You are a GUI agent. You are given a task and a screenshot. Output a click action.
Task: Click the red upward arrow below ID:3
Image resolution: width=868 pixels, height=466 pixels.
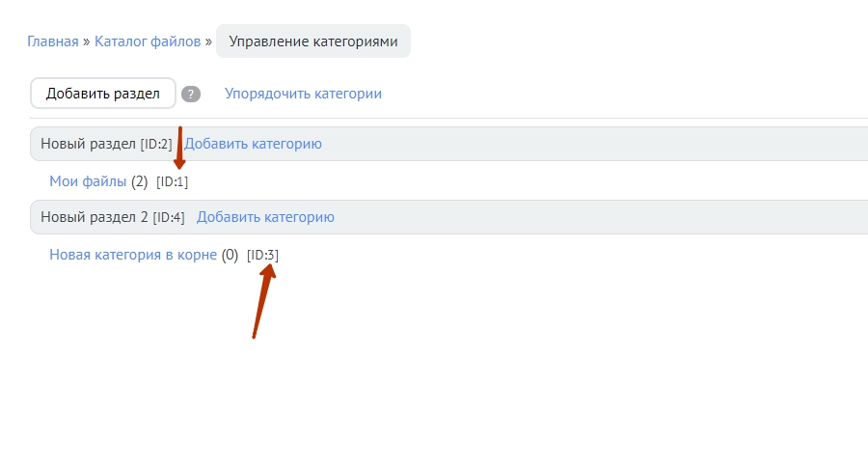[x=263, y=299]
